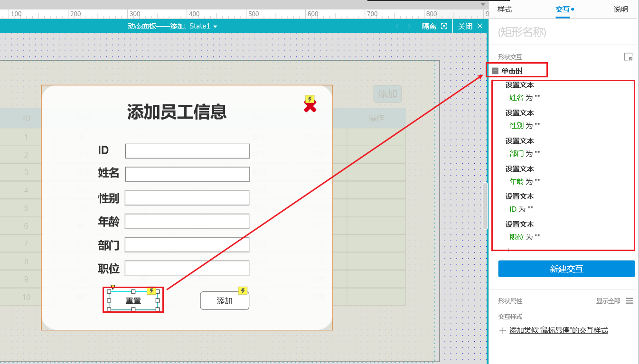Screen dimensions: 639x364
Task: Click lightning interaction badge on 重置 button
Action: pos(151,291)
